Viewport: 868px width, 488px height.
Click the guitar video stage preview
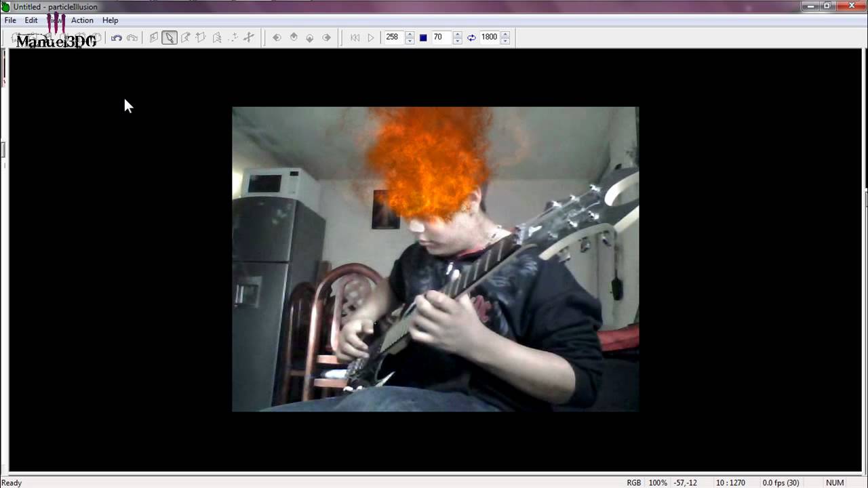click(x=435, y=259)
